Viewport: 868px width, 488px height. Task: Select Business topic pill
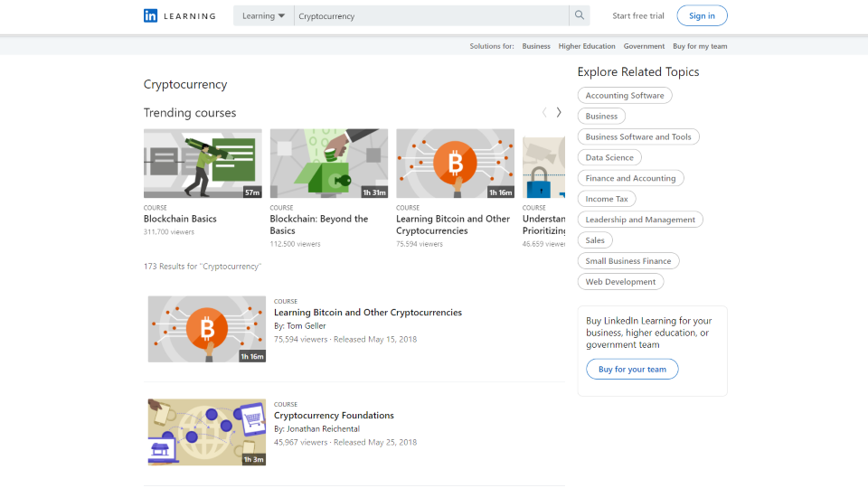pyautogui.click(x=601, y=117)
